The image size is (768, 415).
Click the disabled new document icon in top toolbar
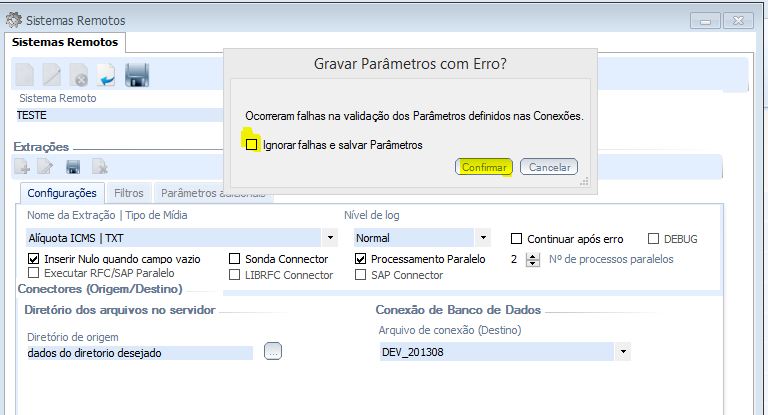pyautogui.click(x=25, y=74)
